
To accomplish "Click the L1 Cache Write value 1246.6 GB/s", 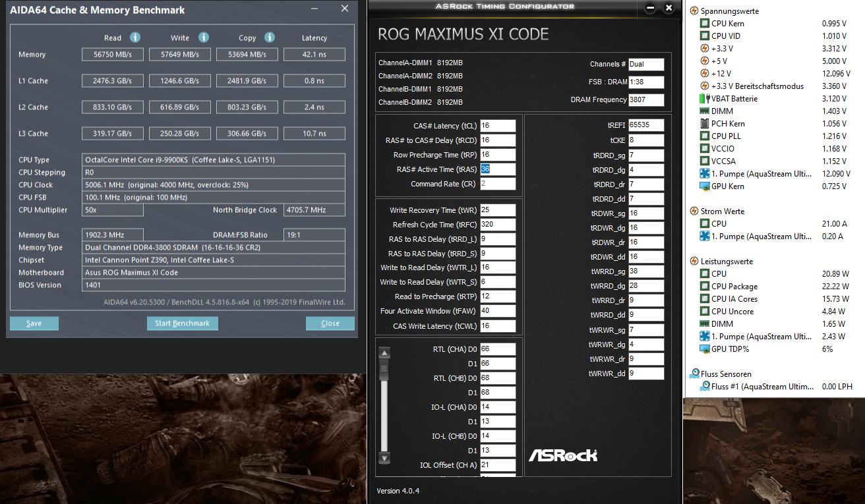I will pos(180,81).
